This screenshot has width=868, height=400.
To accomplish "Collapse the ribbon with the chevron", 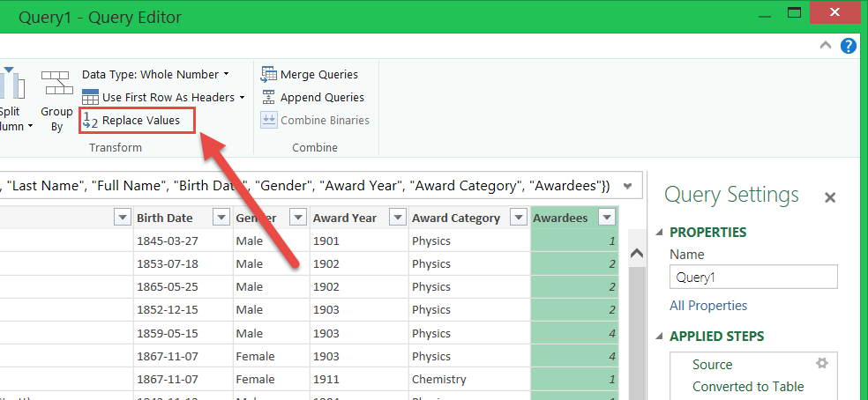I will (826, 46).
